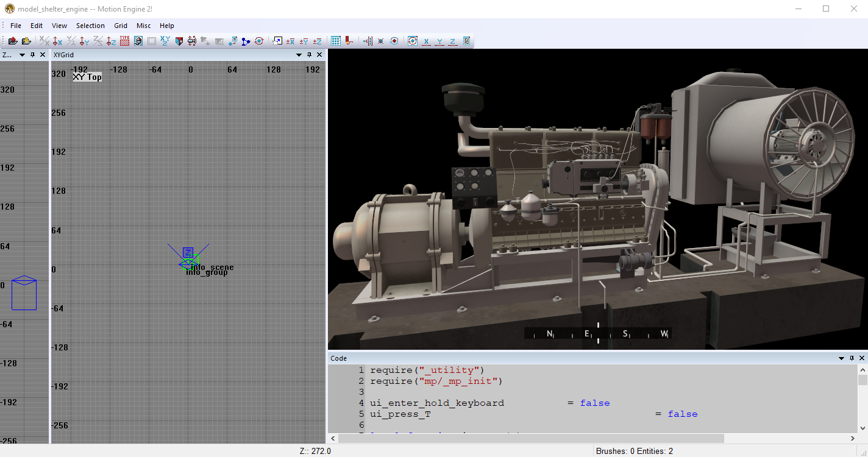
Task: Toggle the underlined Z axis button
Action: (452, 41)
